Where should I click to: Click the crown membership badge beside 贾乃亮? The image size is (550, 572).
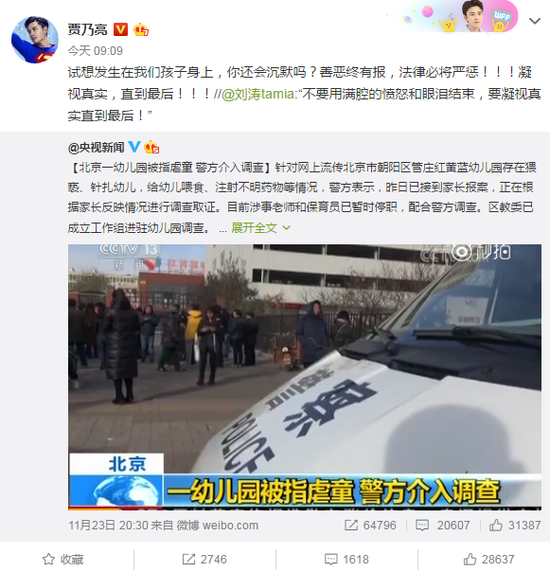tap(141, 30)
